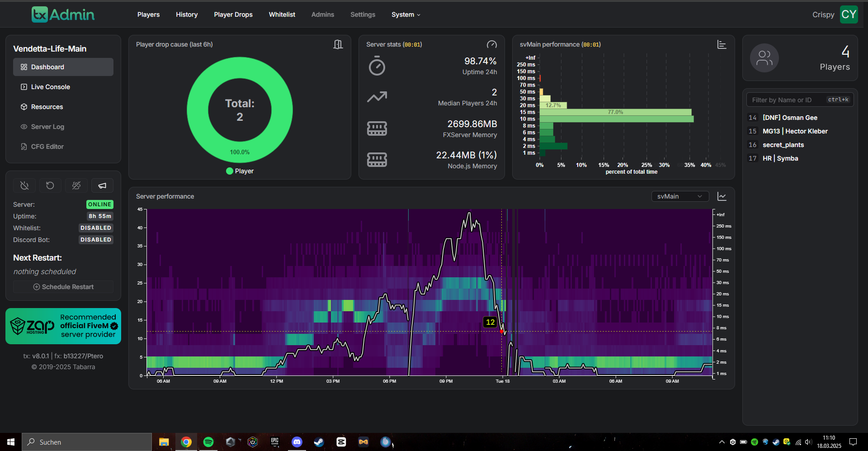
Task: Toggle the Player legend in drop chart
Action: pos(240,171)
